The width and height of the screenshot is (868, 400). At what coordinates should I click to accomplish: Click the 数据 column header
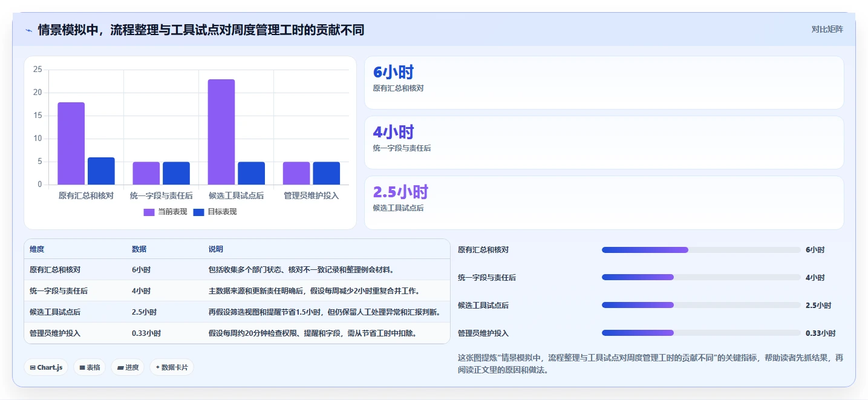point(139,249)
